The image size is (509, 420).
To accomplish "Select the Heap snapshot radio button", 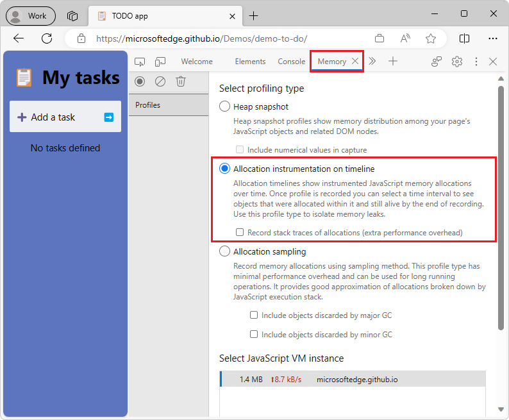I will coord(224,106).
